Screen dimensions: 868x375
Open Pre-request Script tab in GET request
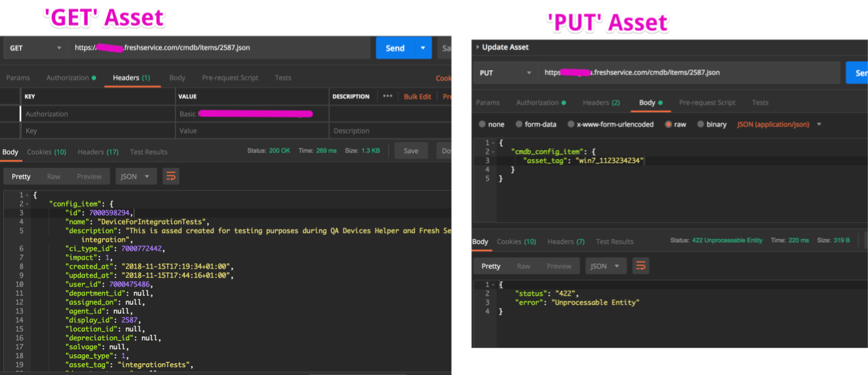[230, 78]
